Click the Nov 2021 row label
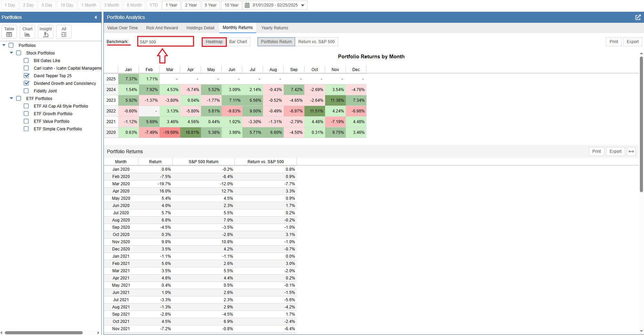Screen dimensions: 644x335 tap(121, 329)
